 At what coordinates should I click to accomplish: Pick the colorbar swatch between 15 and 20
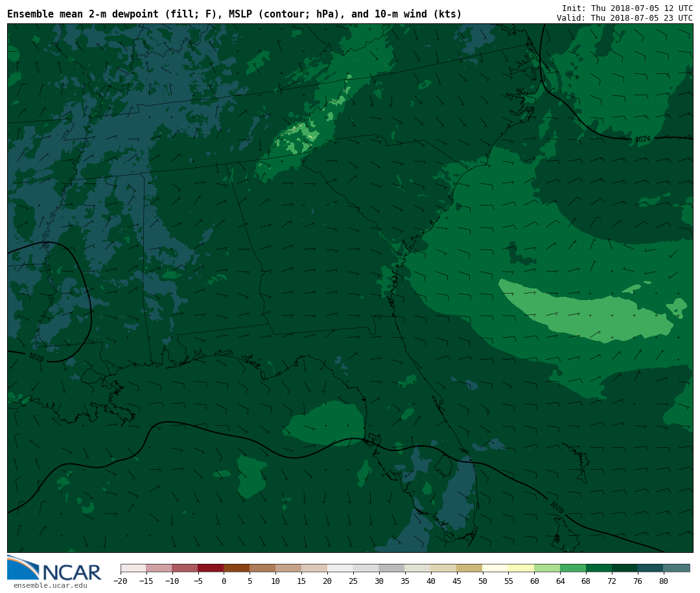click(315, 568)
